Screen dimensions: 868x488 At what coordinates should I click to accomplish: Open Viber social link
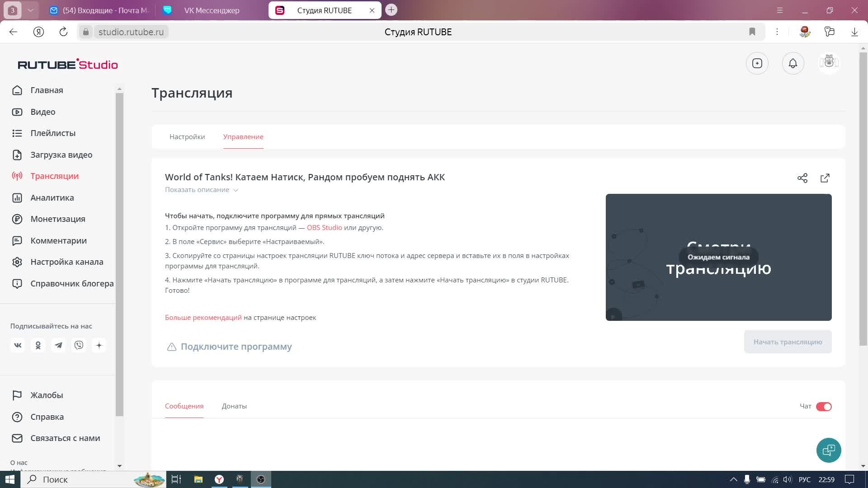(x=79, y=345)
